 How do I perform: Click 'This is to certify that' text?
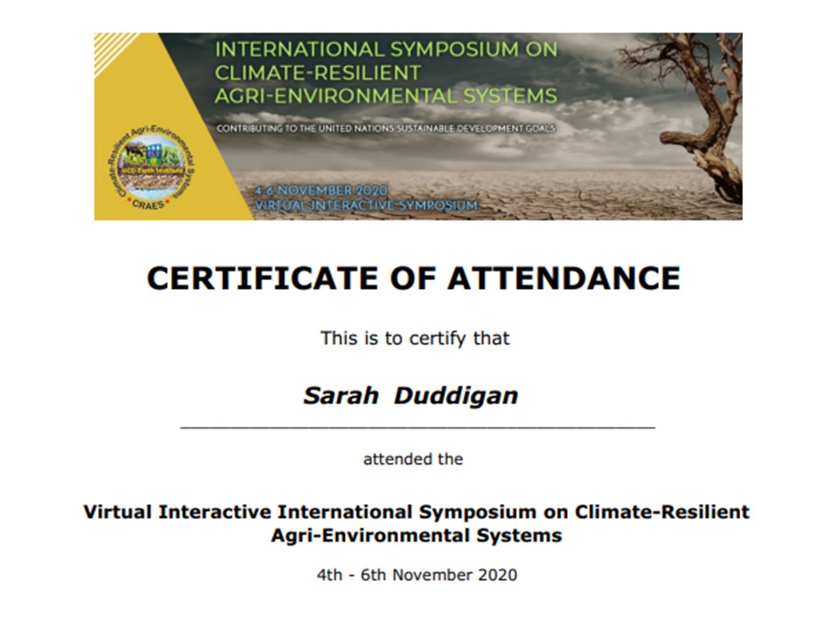pyautogui.click(x=415, y=338)
